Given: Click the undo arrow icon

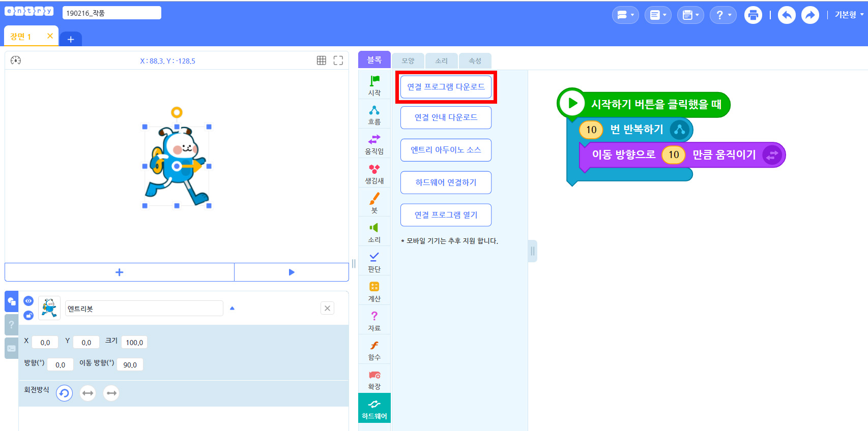Looking at the screenshot, I should point(787,15).
